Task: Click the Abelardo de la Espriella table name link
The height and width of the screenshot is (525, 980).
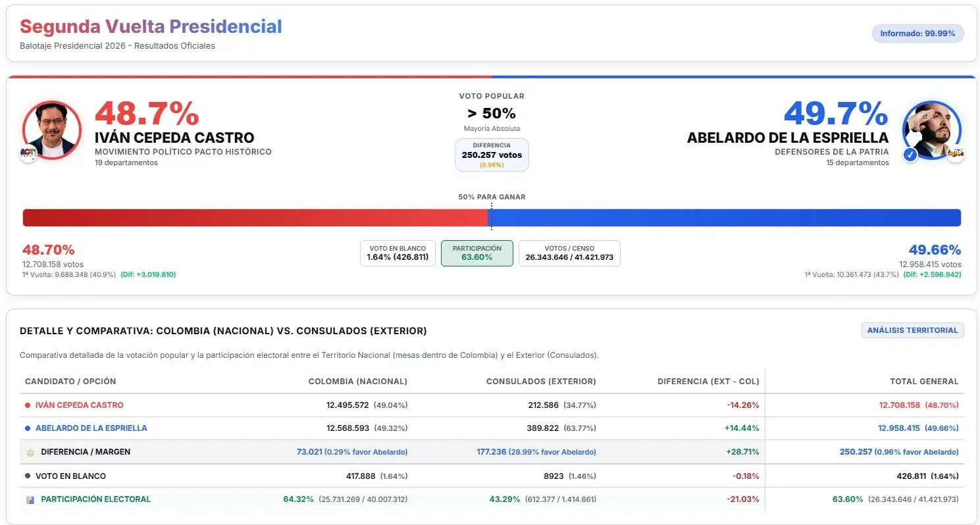Action: click(91, 428)
